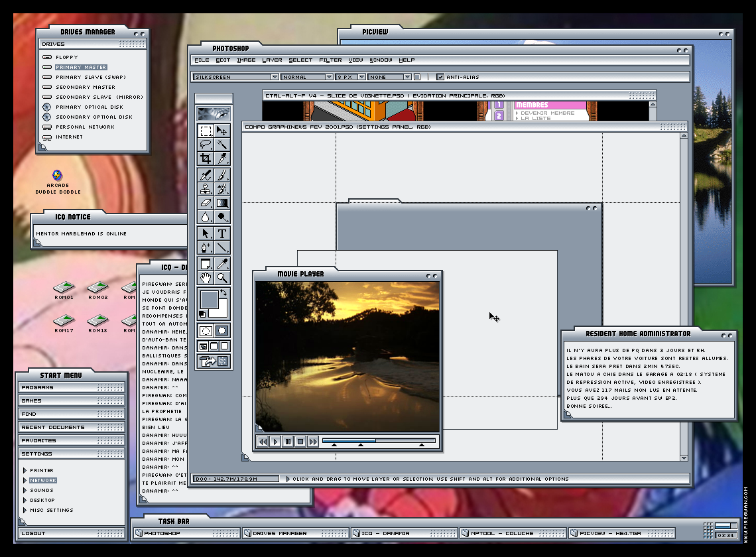
Task: Select the Line tool
Action: pyautogui.click(x=221, y=247)
